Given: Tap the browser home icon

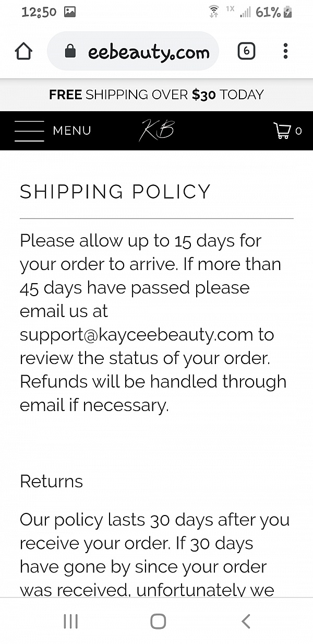Looking at the screenshot, I should click(23, 51).
